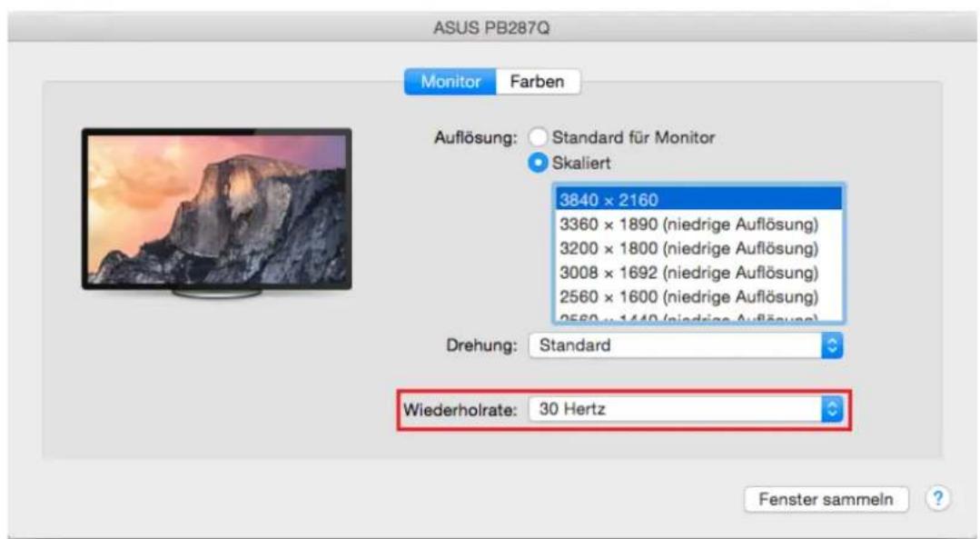Image resolution: width=980 pixels, height=539 pixels.
Task: Switch to the Monitor tab
Action: point(450,82)
